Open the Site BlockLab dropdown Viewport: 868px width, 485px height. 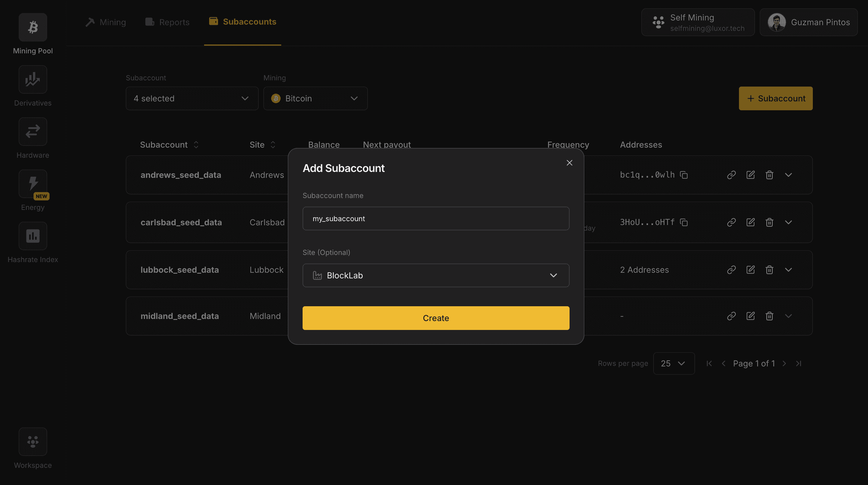(x=436, y=275)
